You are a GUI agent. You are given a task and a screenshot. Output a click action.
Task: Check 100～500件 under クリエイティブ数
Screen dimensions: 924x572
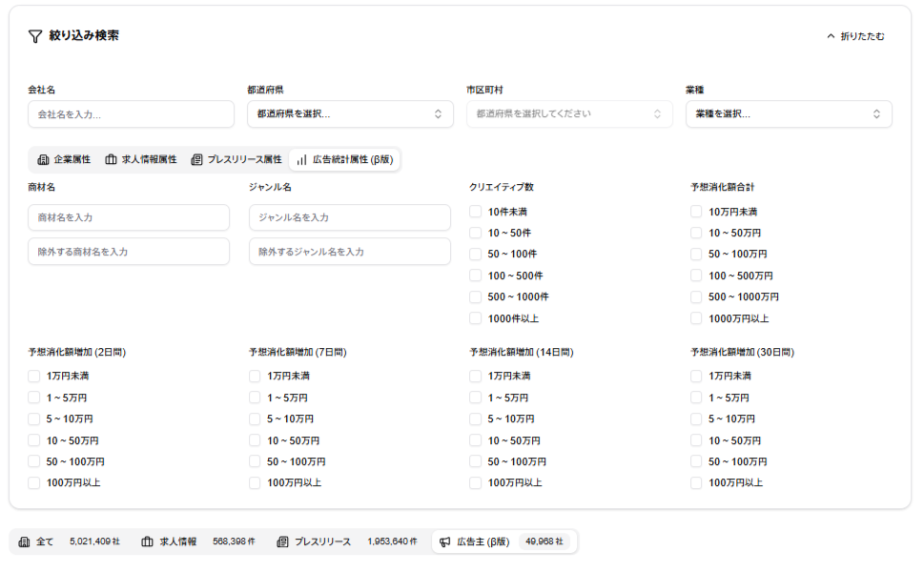476,276
